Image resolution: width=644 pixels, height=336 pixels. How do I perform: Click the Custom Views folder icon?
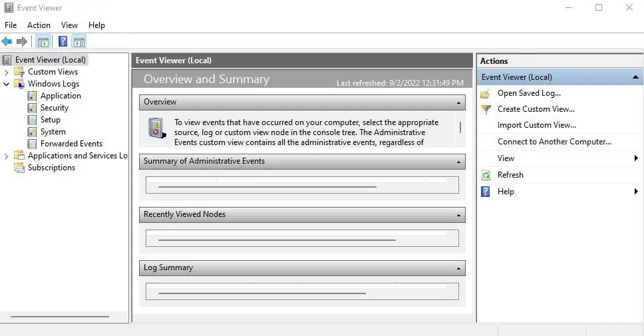tap(19, 72)
